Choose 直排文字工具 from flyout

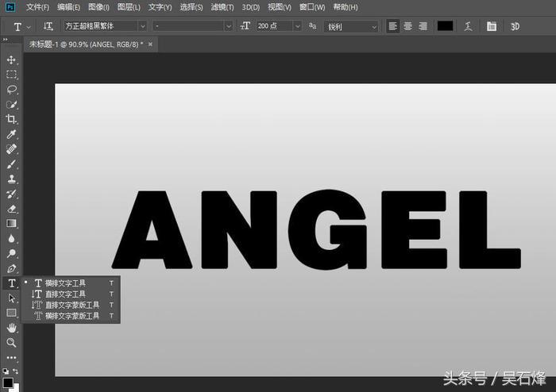pyautogui.click(x=71, y=294)
